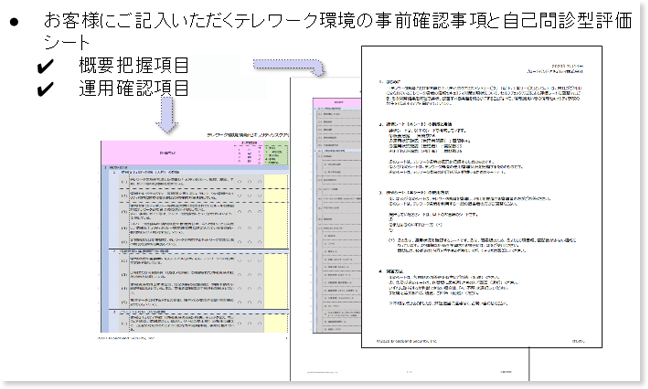Click the green header cell in evaluation sheet
Image resolution: width=648 pixels, height=389 pixels.
276,153
